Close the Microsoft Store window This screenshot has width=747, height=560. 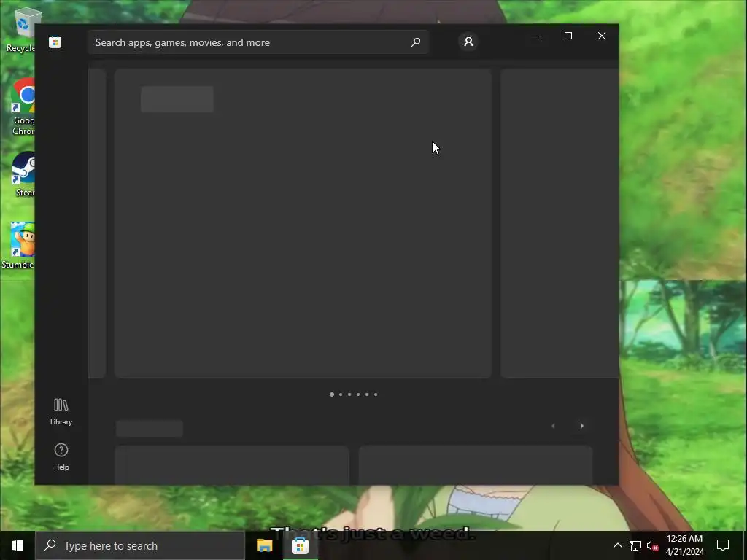click(x=602, y=36)
